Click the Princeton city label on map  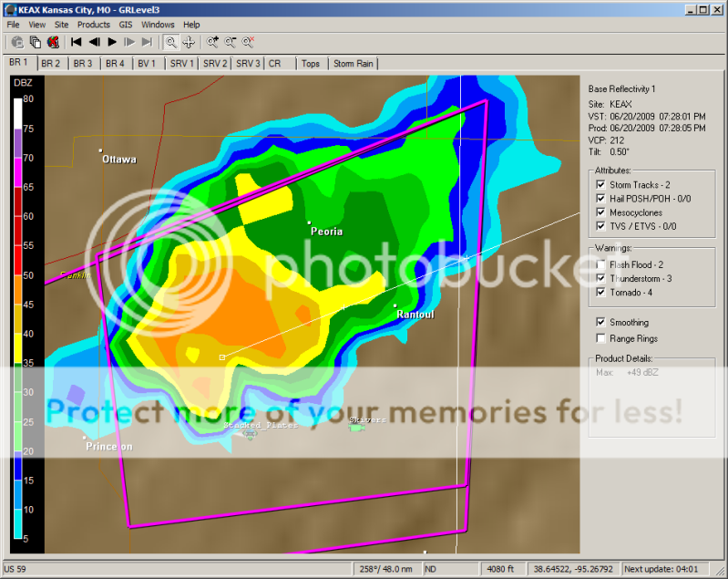(109, 447)
